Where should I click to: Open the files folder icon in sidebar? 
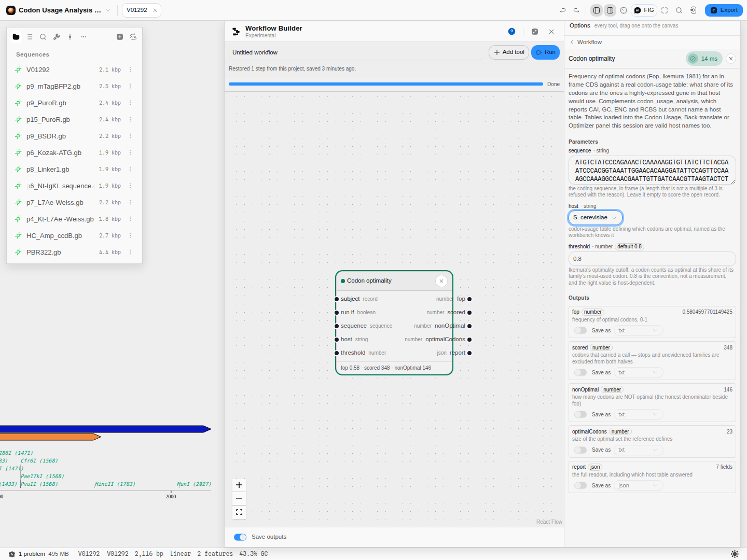16,37
